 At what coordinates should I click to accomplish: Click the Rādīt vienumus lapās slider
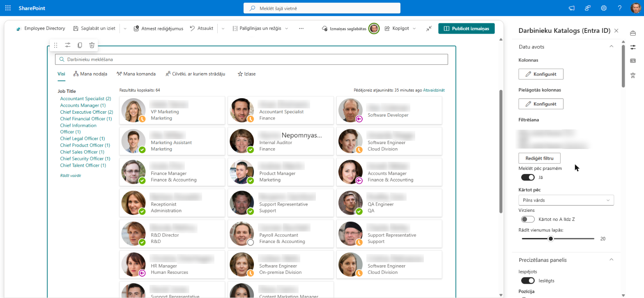(558, 238)
